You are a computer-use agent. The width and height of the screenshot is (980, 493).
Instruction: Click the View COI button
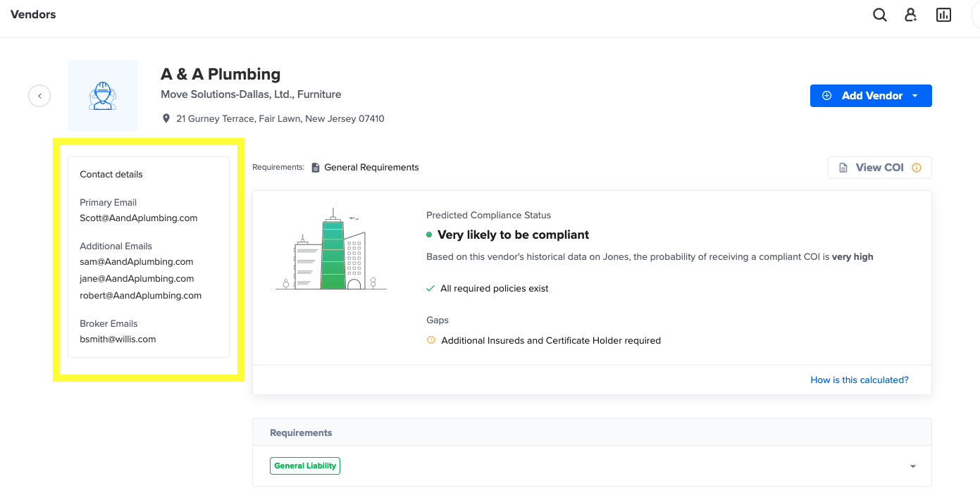880,168
